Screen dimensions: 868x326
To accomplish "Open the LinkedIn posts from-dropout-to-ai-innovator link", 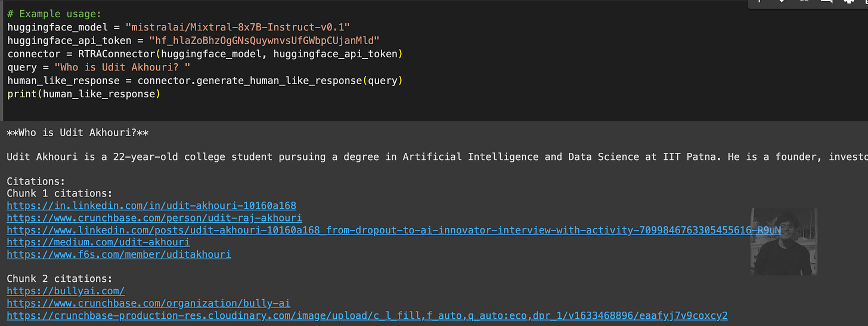I will 394,230.
